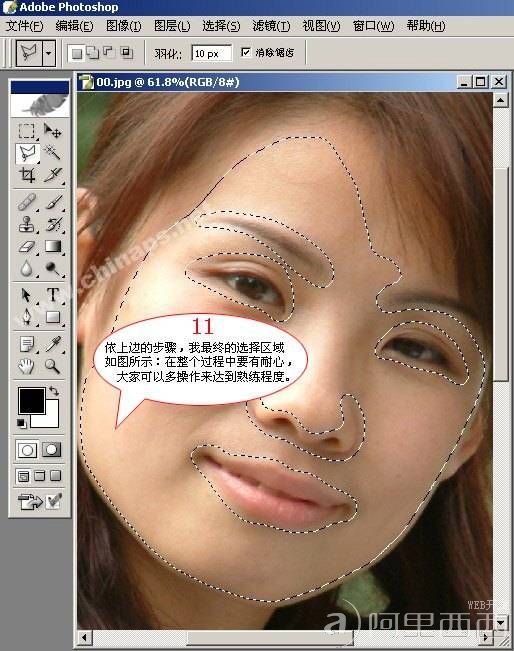This screenshot has width=514, height=651.
Task: Open the 选择(S) select menu
Action: coord(221,26)
